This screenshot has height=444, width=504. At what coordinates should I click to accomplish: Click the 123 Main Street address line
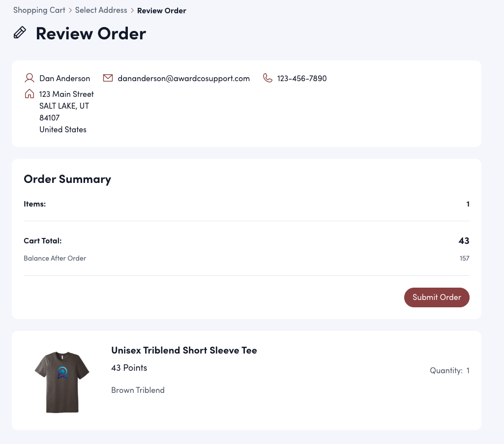(x=66, y=94)
